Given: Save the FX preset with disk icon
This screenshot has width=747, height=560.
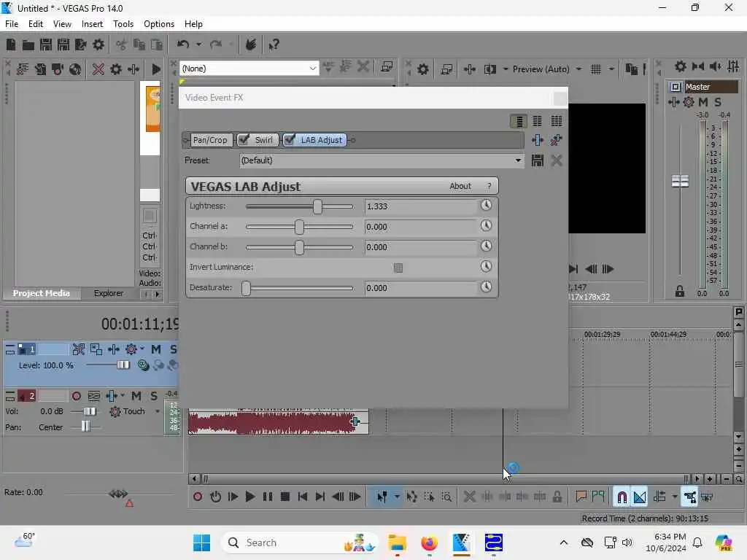Looking at the screenshot, I should (x=538, y=160).
